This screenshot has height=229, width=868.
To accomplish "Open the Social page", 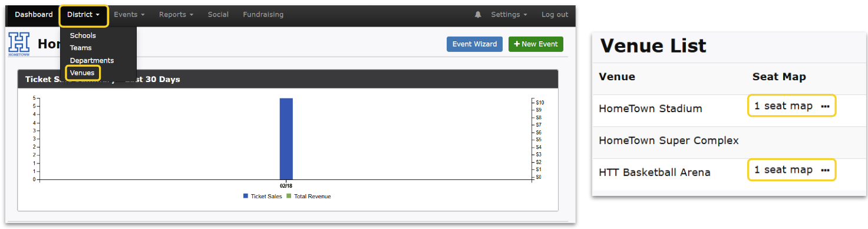I will tap(218, 15).
